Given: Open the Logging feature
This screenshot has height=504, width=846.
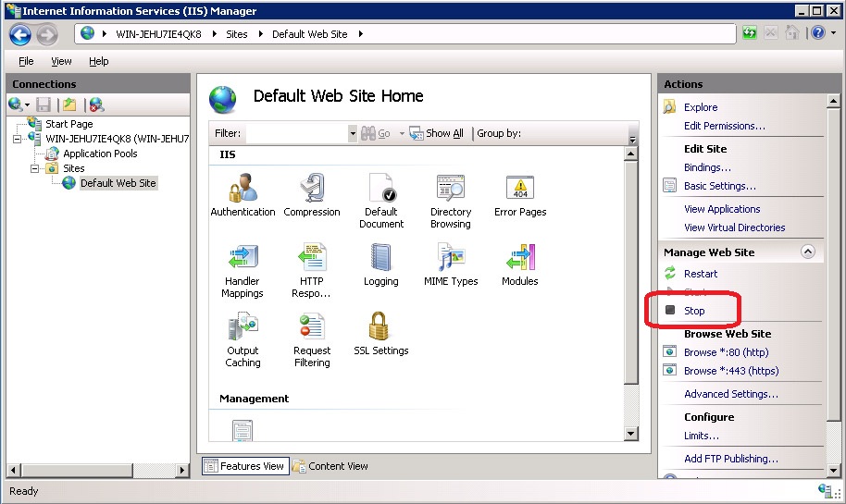Looking at the screenshot, I should pyautogui.click(x=381, y=256).
